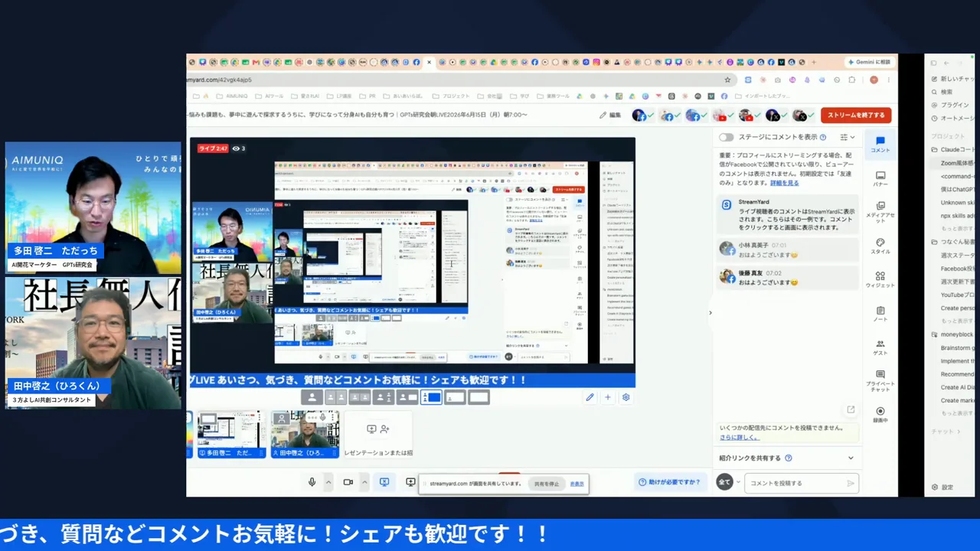Click the send comment arrow icon
The height and width of the screenshot is (551, 980).
tap(851, 483)
